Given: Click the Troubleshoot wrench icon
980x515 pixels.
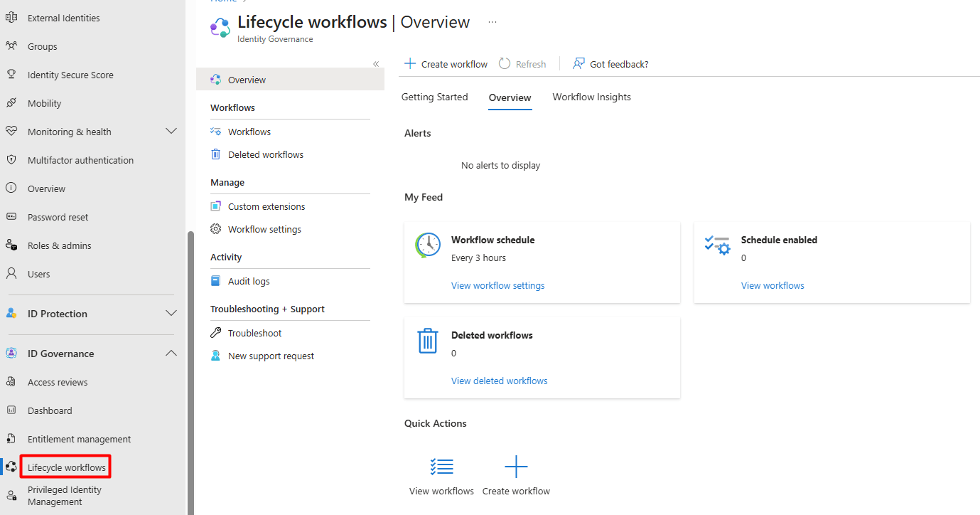Looking at the screenshot, I should pyautogui.click(x=216, y=333).
